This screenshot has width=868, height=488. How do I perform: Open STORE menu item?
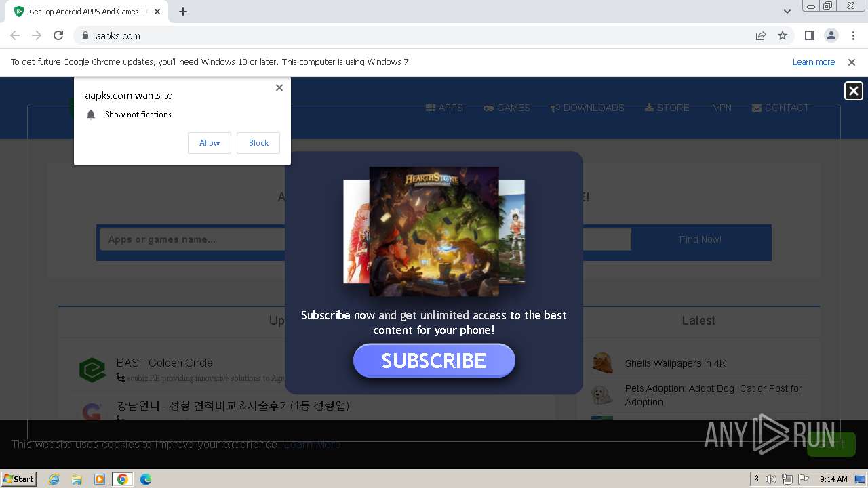pyautogui.click(x=667, y=108)
